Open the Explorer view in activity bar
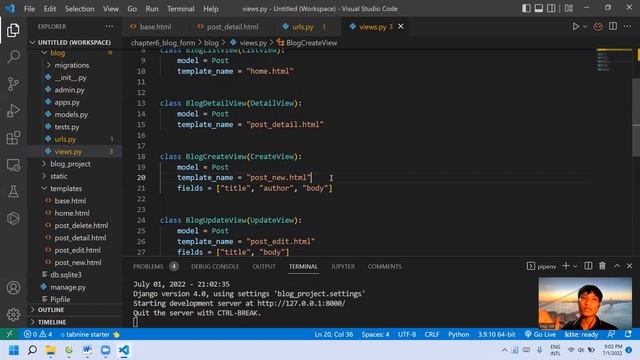The height and width of the screenshot is (360, 640). pyautogui.click(x=13, y=30)
